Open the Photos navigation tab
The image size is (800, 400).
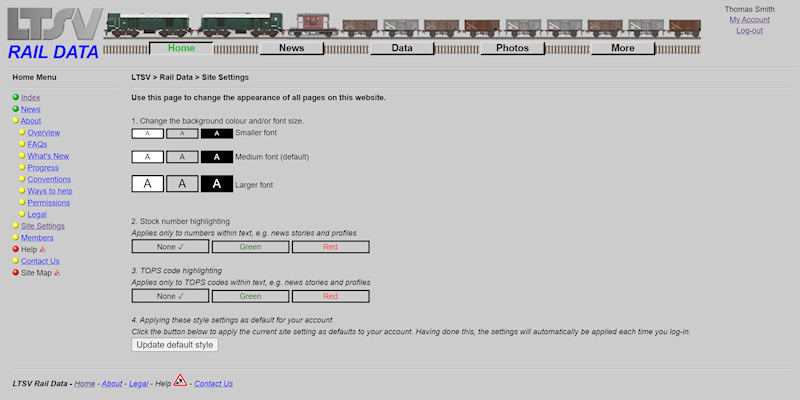(512, 48)
